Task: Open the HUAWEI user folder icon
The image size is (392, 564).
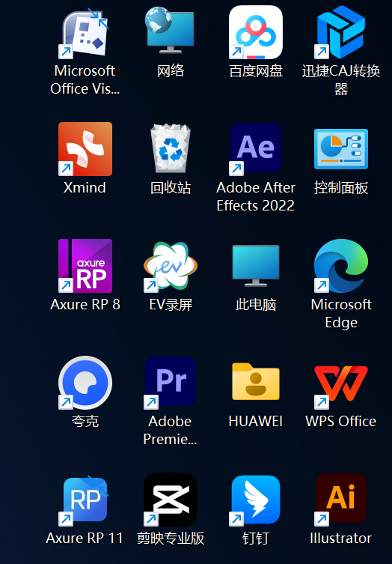Action: pos(255,382)
